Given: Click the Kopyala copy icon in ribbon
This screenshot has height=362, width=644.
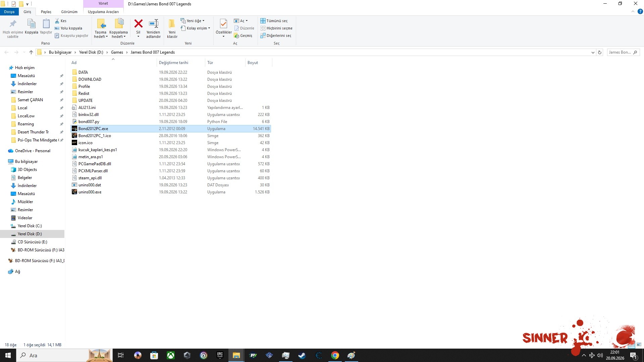Looking at the screenshot, I should click(32, 24).
